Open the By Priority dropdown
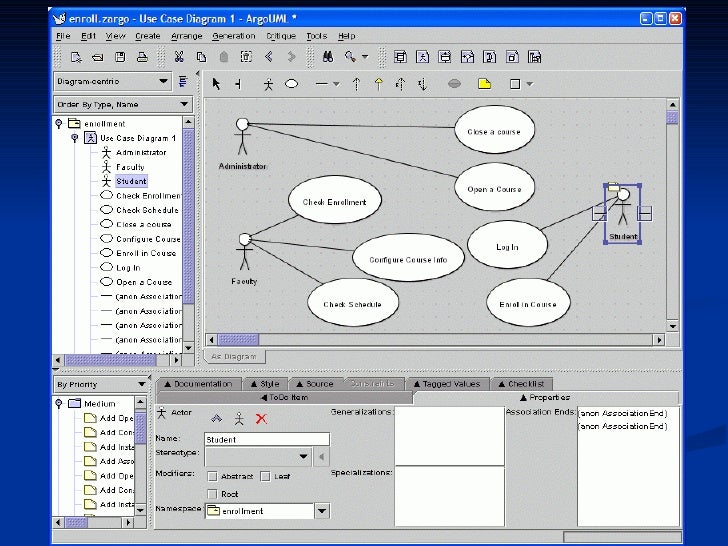This screenshot has height=546, width=728. (x=139, y=384)
